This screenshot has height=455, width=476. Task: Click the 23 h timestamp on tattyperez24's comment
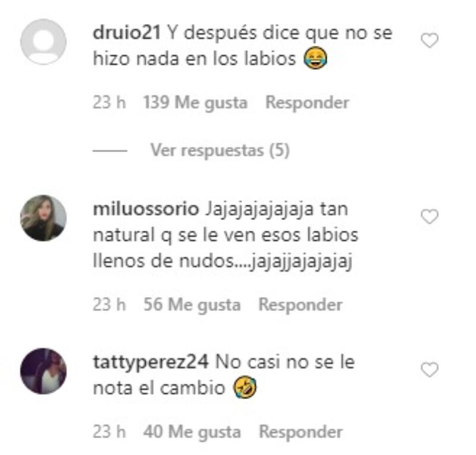point(109,432)
